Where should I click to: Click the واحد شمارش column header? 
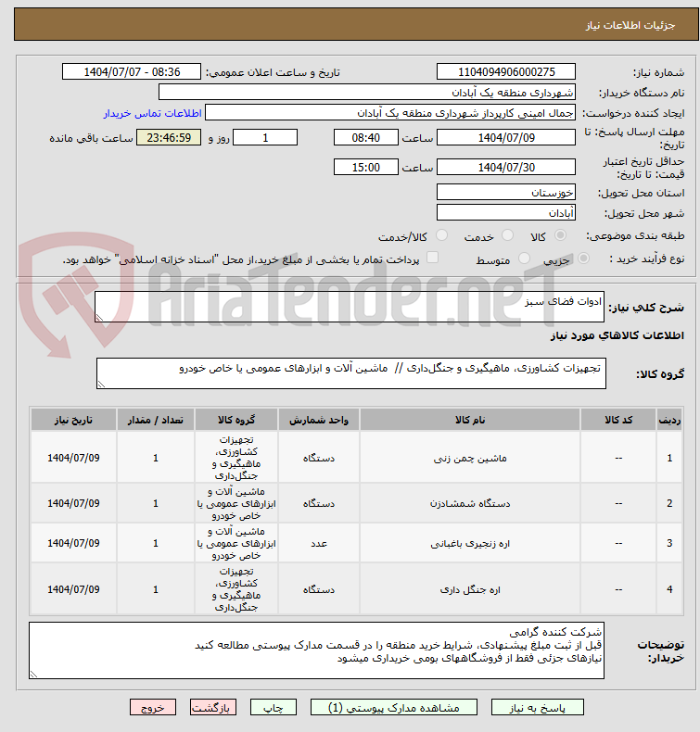319,420
